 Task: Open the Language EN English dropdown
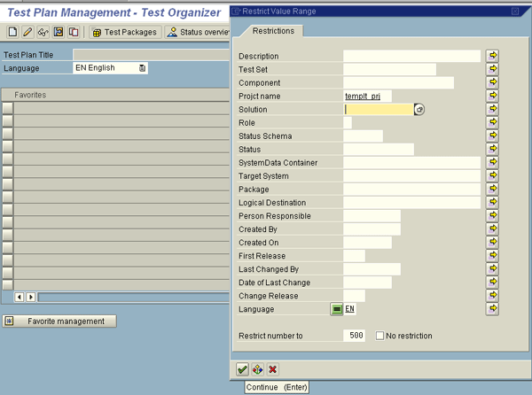[142, 68]
